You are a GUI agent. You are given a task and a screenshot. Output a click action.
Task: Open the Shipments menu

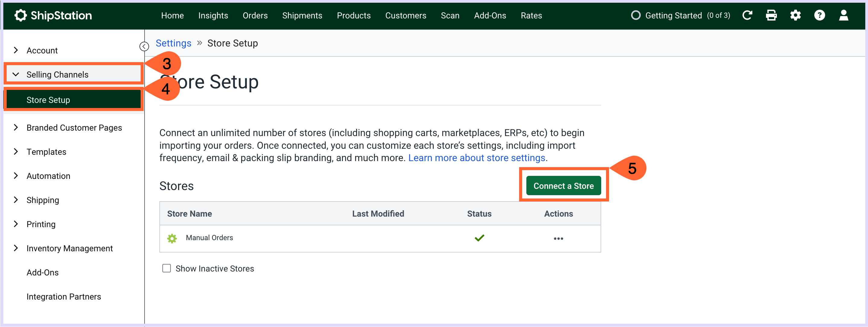[x=302, y=15]
